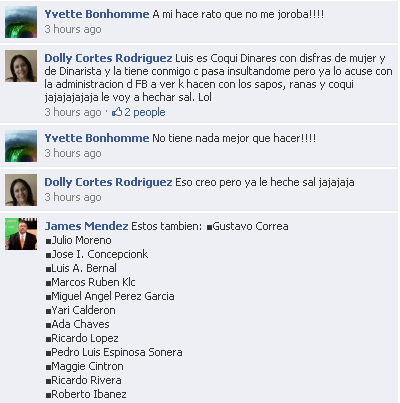Image resolution: width=400 pixels, height=403 pixels.
Task: Click the timestamp under 'A mi hace rato' comment
Action: (73, 29)
